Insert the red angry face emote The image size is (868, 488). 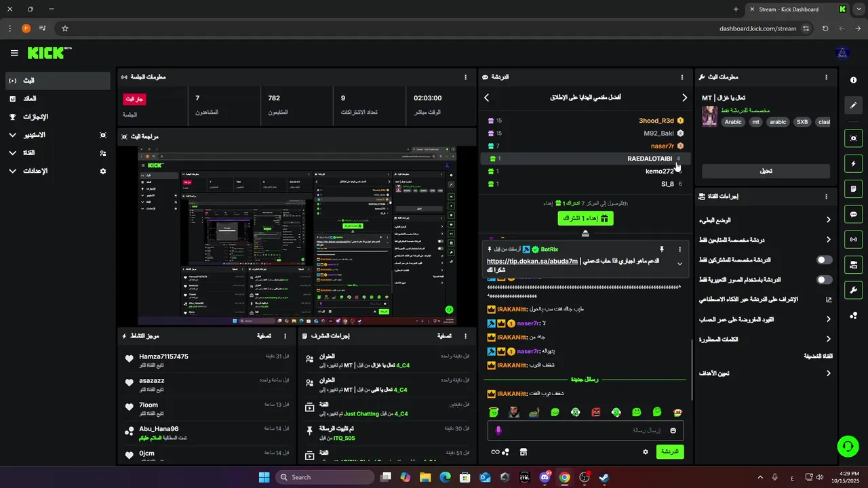(x=596, y=412)
